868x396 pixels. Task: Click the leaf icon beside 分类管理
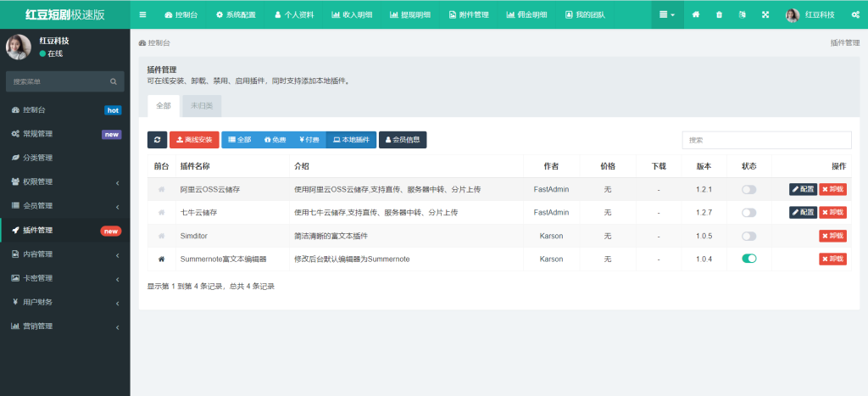click(15, 158)
